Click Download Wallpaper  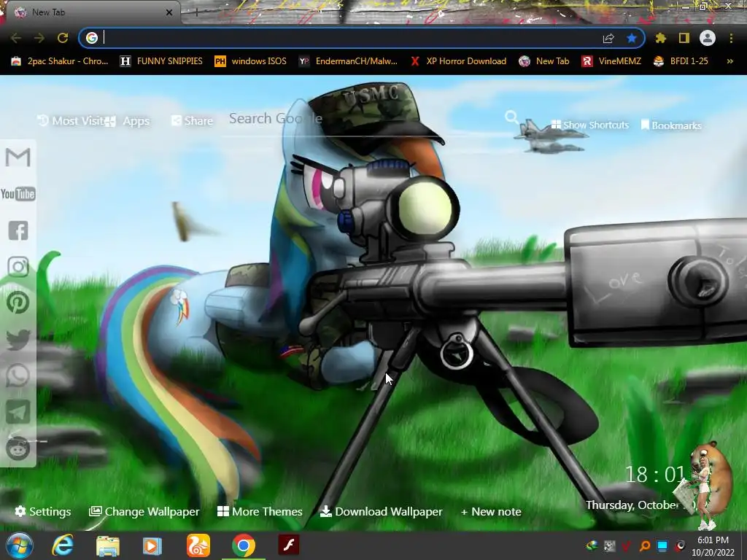click(x=381, y=511)
